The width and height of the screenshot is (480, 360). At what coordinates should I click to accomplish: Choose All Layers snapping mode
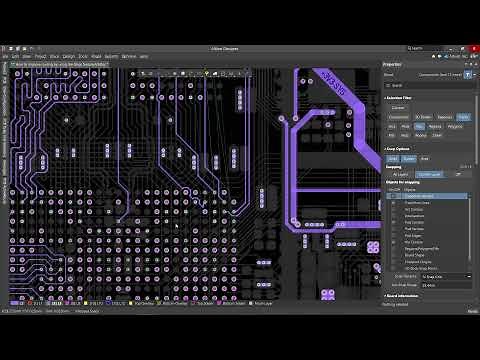coord(401,174)
